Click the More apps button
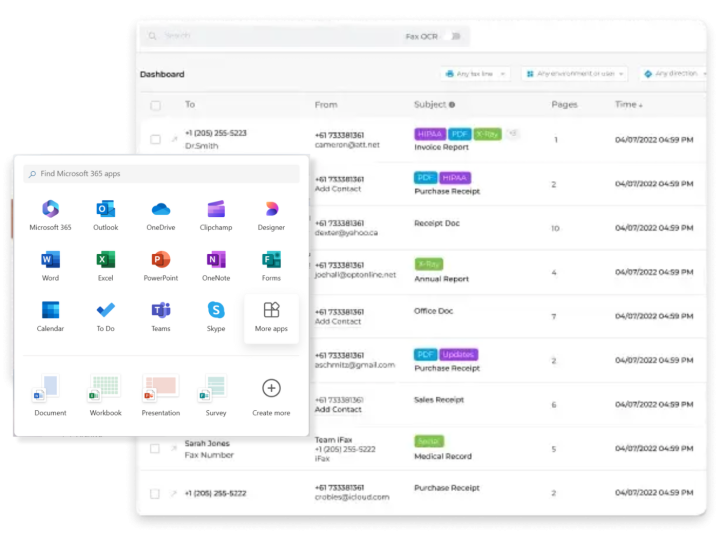This screenshot has height=546, width=720. click(x=271, y=317)
